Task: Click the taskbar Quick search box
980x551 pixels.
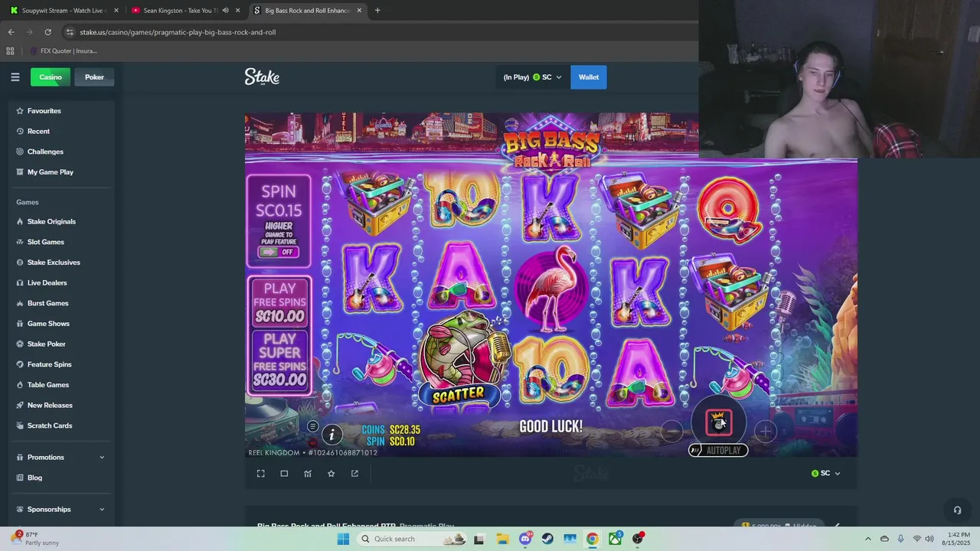Action: (412, 539)
